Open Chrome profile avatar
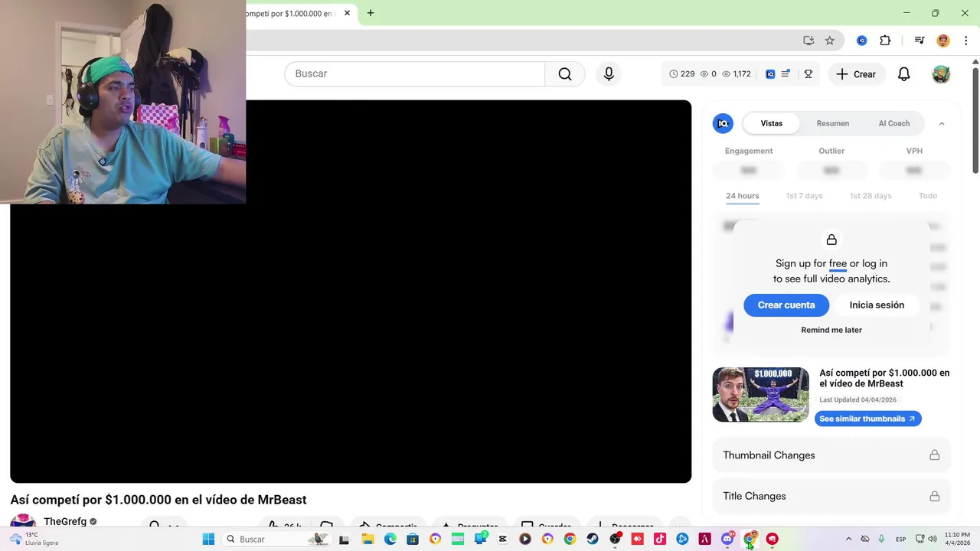The width and height of the screenshot is (980, 551). coord(943,41)
